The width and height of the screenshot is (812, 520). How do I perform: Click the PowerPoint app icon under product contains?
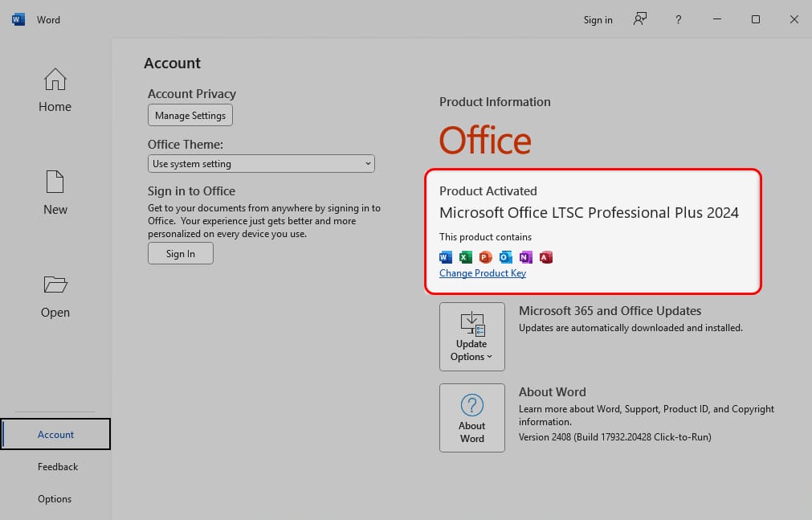coord(485,257)
